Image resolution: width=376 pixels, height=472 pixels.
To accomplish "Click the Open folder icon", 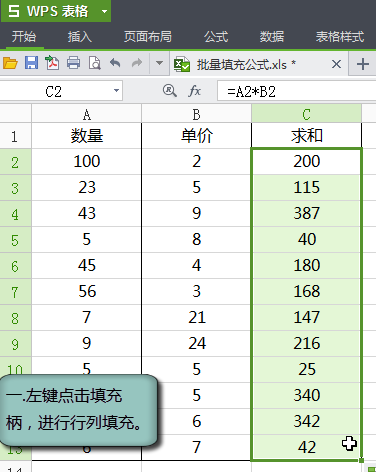I will click(x=10, y=63).
